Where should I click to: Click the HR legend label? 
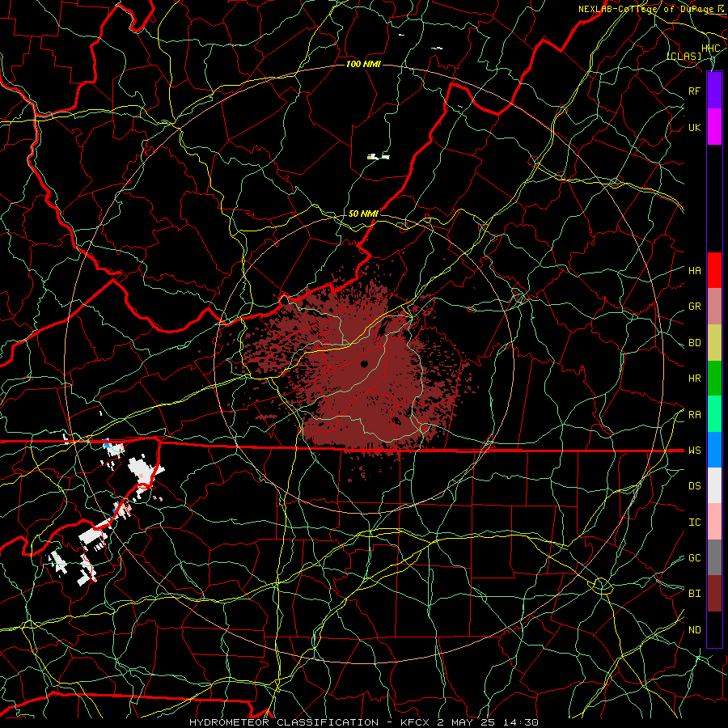pyautogui.click(x=695, y=379)
